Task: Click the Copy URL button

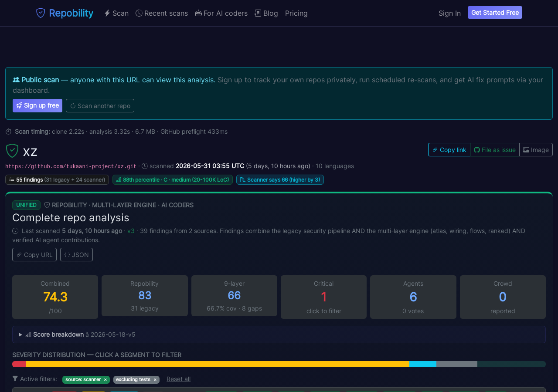Action: (x=34, y=254)
